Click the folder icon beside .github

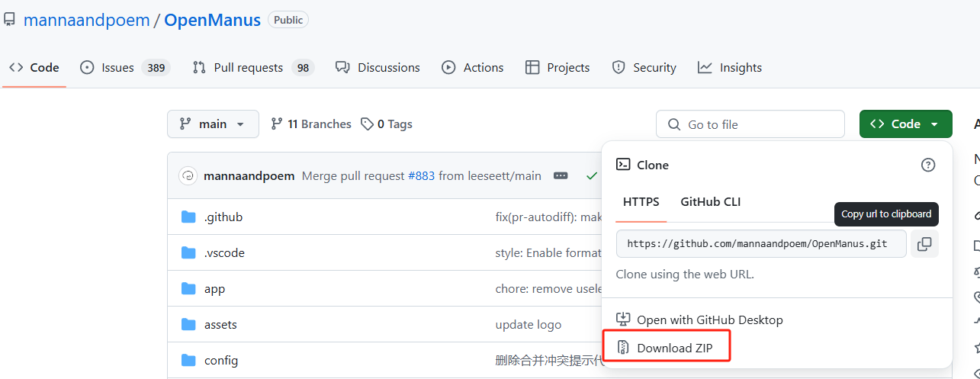[x=188, y=217]
